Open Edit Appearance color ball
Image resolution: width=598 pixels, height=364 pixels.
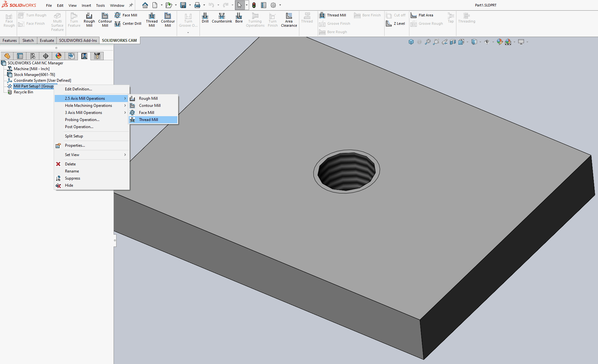coord(500,42)
